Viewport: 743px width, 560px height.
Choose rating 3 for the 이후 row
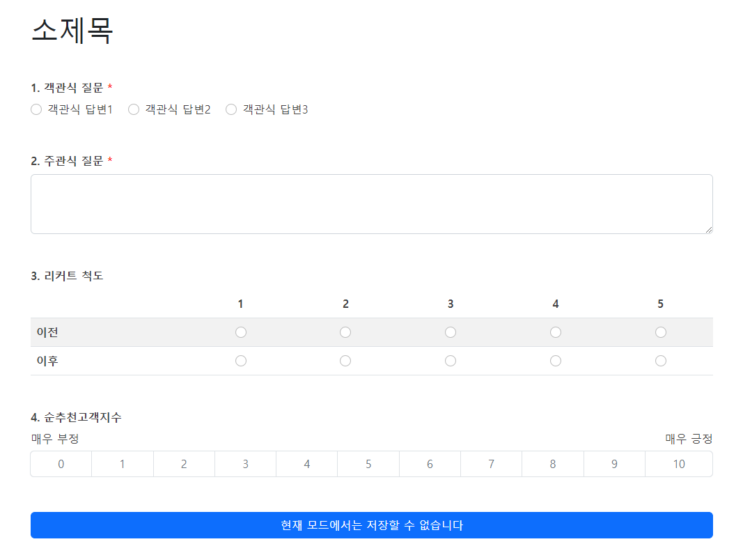[x=451, y=361]
